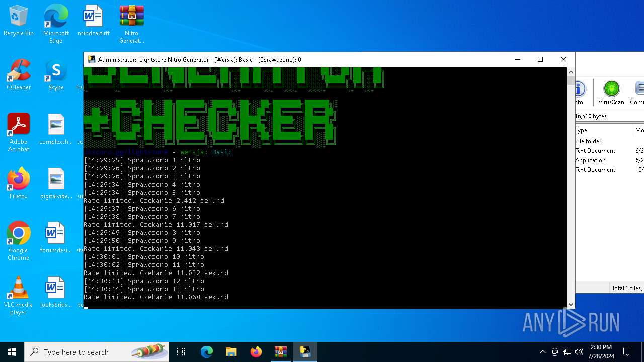Viewport: 644px width, 362px height.
Task: Click the Type here to search box
Action: (x=97, y=352)
